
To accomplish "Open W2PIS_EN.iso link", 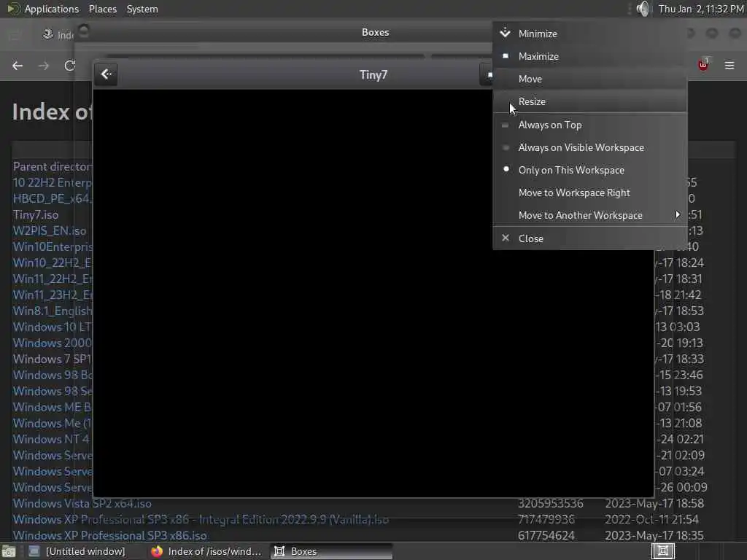I will 50,230.
